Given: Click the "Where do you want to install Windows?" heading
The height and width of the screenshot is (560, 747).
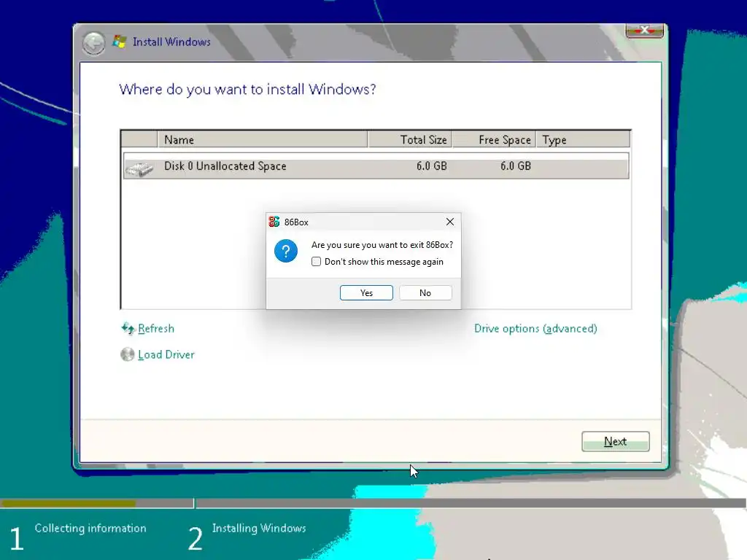Looking at the screenshot, I should click(x=247, y=90).
